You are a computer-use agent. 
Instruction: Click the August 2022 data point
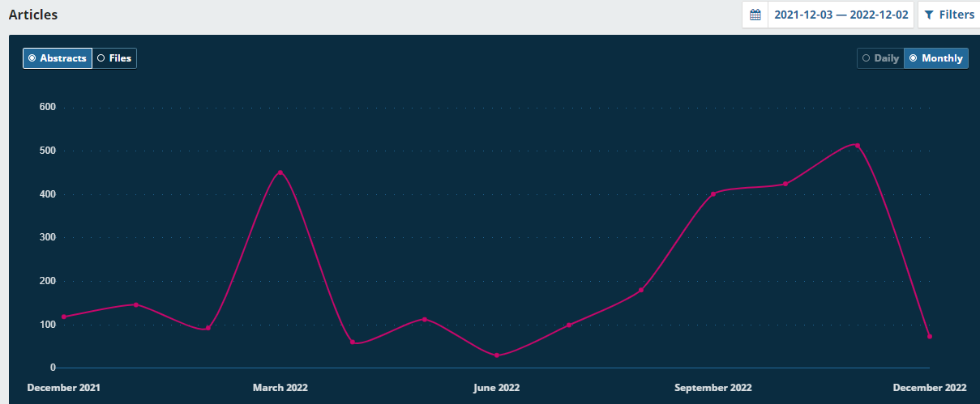click(x=641, y=290)
